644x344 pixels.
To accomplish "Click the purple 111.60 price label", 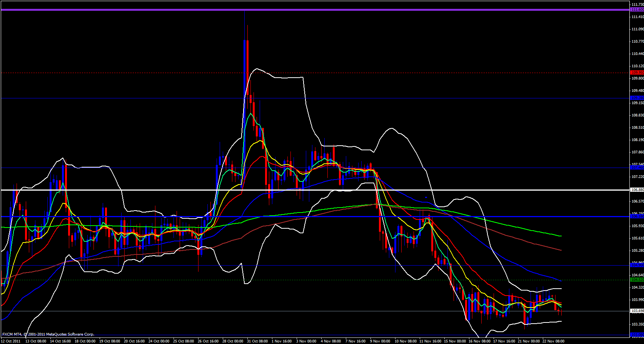I will tap(637, 10).
